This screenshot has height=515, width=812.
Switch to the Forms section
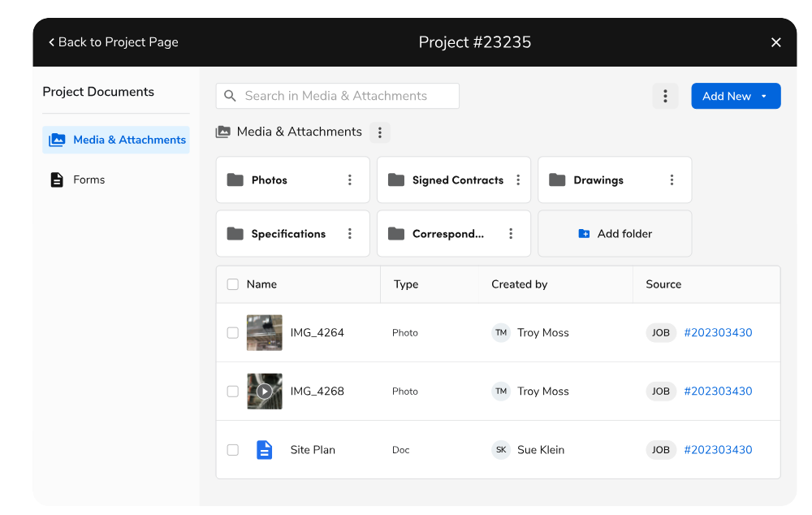click(89, 180)
